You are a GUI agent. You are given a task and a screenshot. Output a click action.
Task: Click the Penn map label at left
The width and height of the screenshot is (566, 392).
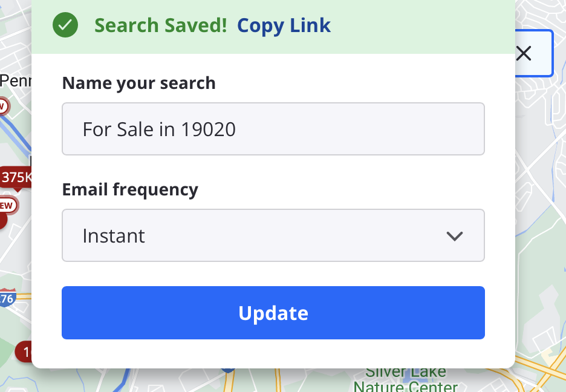16,80
